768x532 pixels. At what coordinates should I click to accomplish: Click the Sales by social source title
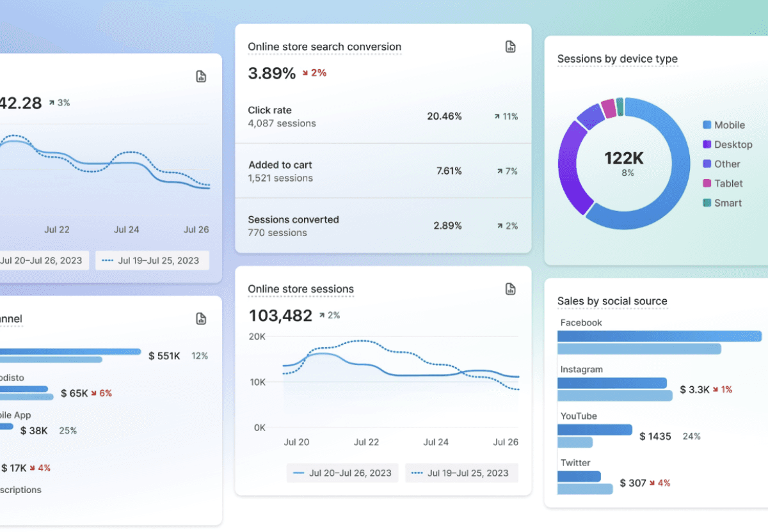click(x=612, y=301)
